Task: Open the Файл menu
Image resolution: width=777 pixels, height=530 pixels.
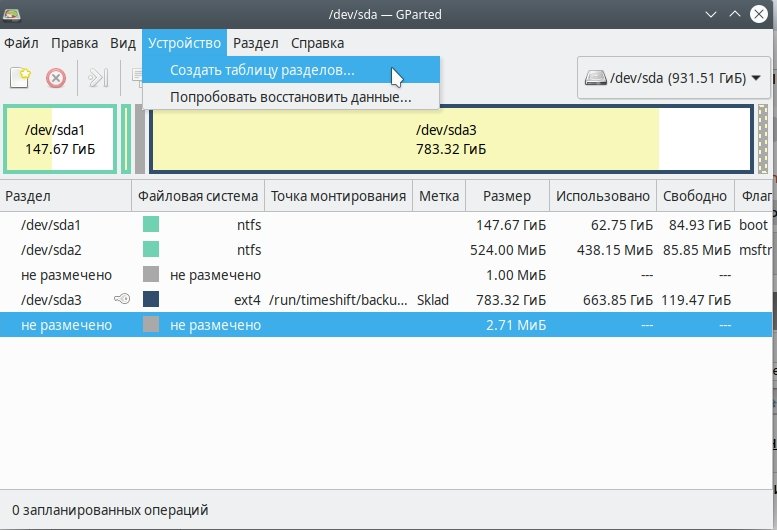Action: (x=21, y=43)
